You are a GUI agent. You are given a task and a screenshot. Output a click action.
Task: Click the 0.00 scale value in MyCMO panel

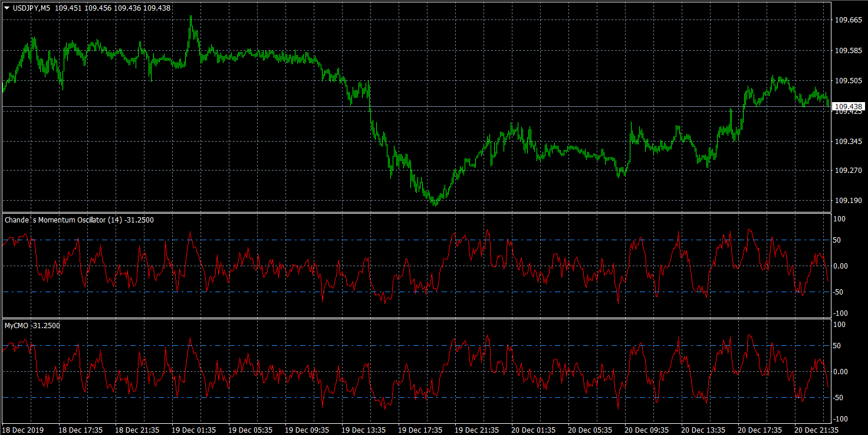point(840,372)
